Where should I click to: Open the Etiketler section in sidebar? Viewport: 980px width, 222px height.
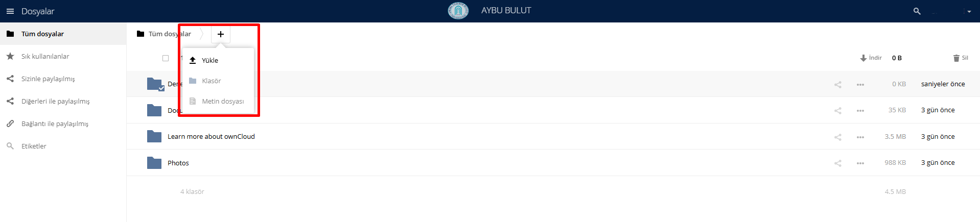tap(34, 146)
